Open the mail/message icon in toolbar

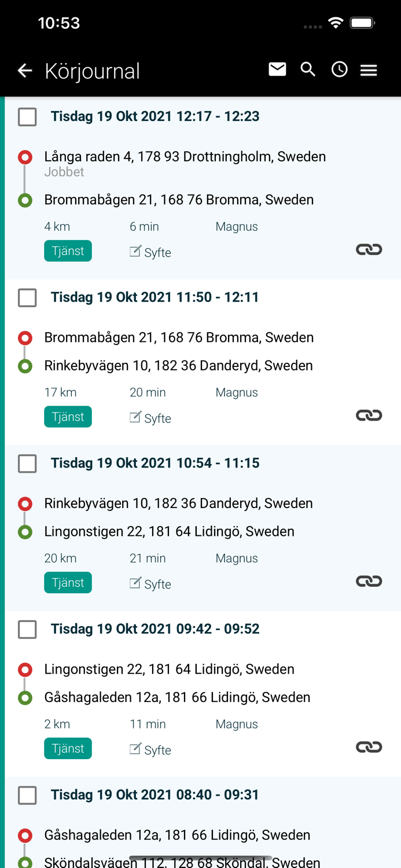[277, 69]
